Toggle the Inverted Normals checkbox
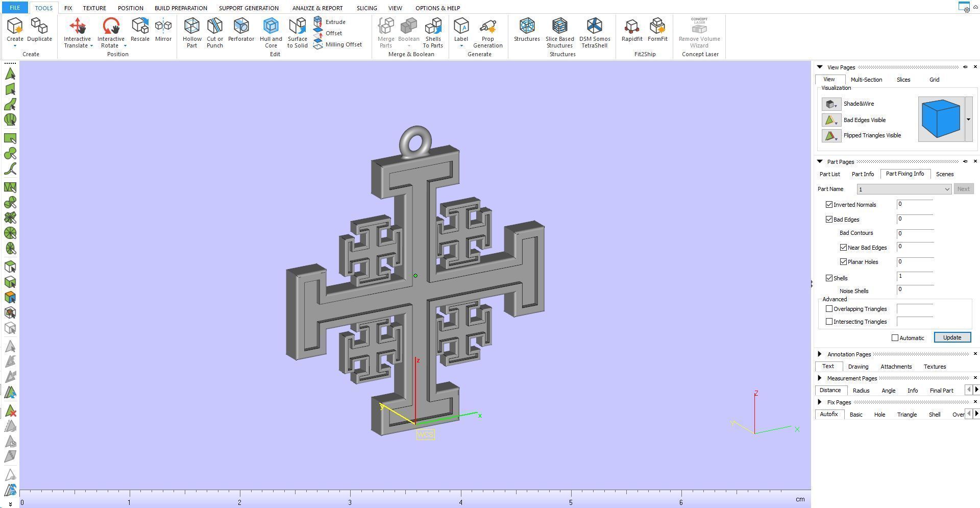The image size is (980, 508). point(829,205)
